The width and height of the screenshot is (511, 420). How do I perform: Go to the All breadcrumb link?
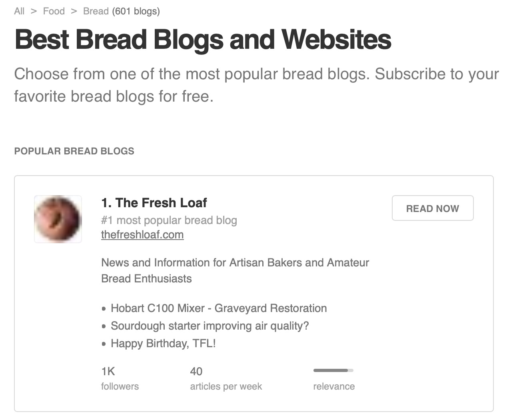pos(19,11)
